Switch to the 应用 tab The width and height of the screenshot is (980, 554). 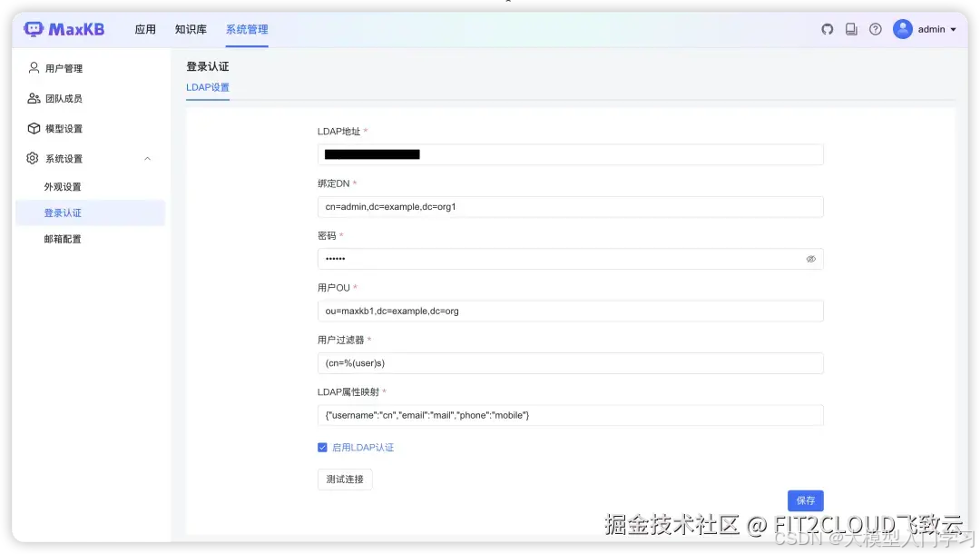pyautogui.click(x=145, y=28)
